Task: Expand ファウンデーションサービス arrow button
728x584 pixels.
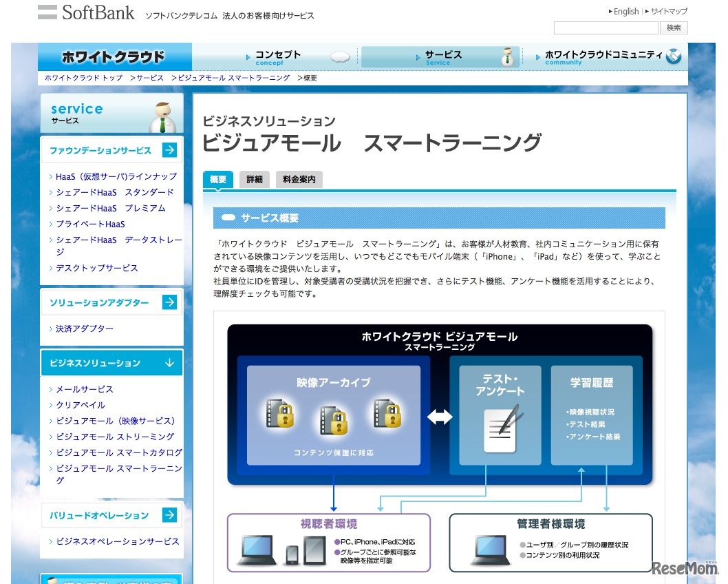Action: pyautogui.click(x=169, y=150)
